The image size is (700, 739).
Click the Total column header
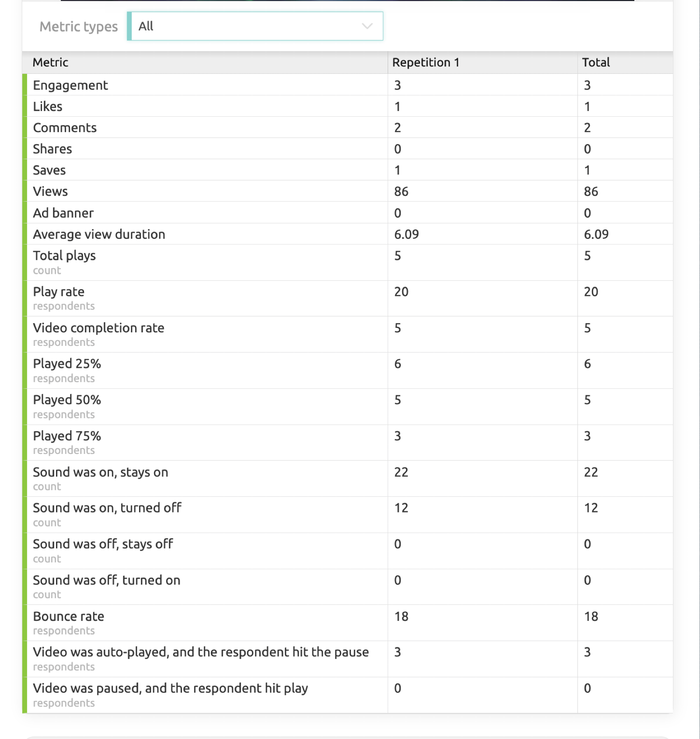pyautogui.click(x=596, y=63)
